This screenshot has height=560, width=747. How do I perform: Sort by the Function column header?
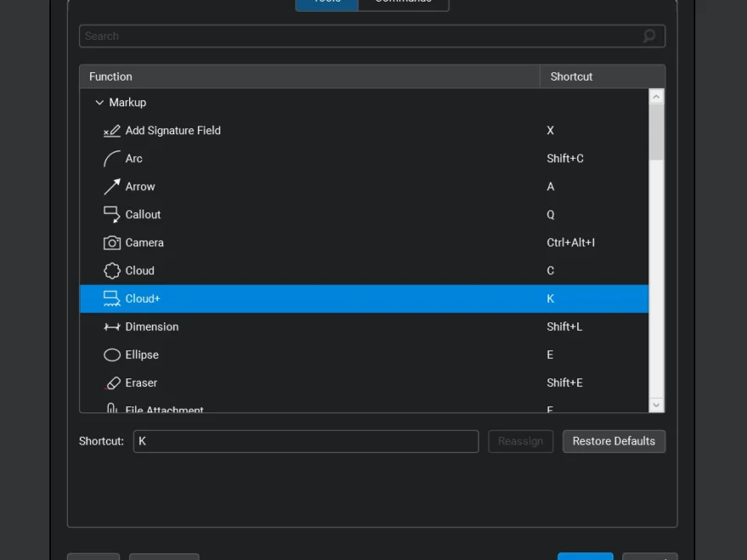[x=310, y=76]
